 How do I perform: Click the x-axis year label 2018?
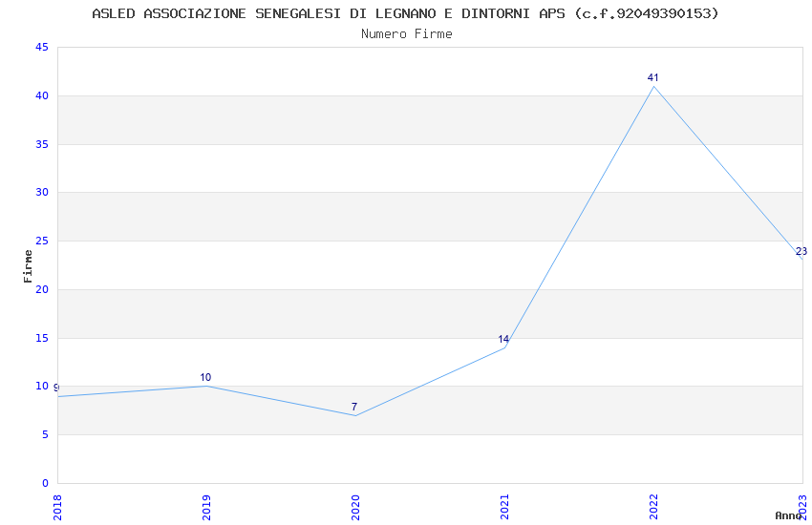(x=57, y=507)
